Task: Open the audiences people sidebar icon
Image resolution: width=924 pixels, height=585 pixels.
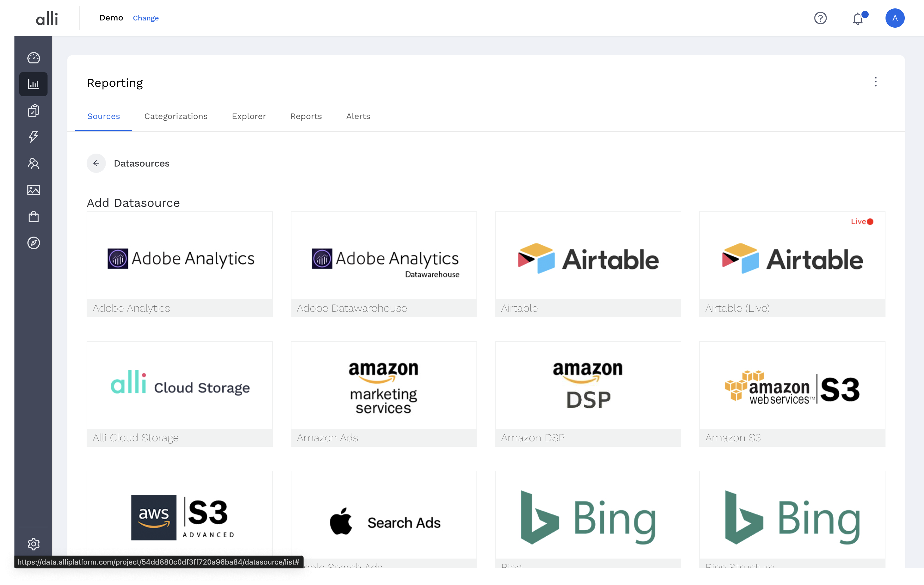Action: click(33, 164)
